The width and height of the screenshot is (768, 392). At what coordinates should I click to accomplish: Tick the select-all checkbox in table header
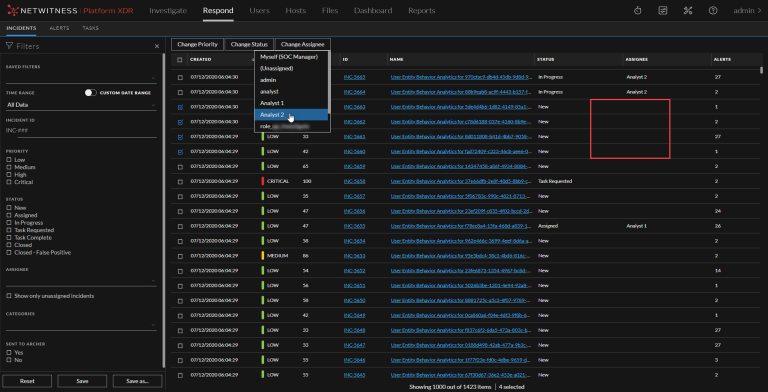(x=180, y=60)
